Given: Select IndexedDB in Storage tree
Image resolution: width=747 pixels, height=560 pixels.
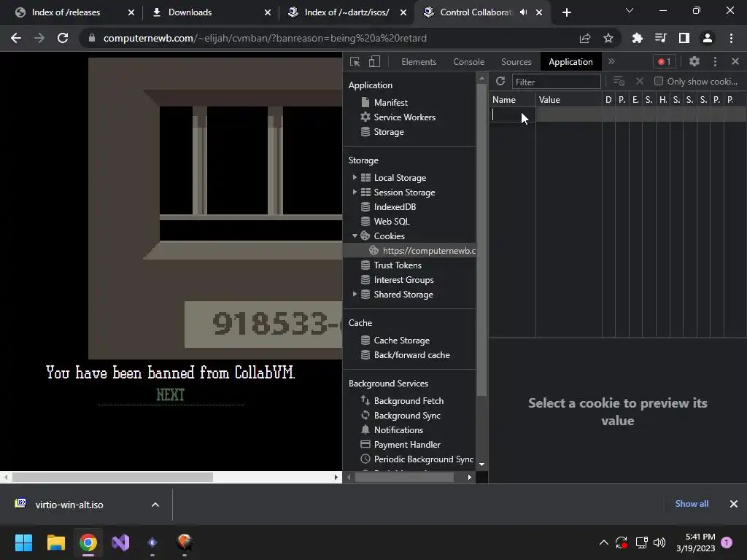Looking at the screenshot, I should click(395, 206).
